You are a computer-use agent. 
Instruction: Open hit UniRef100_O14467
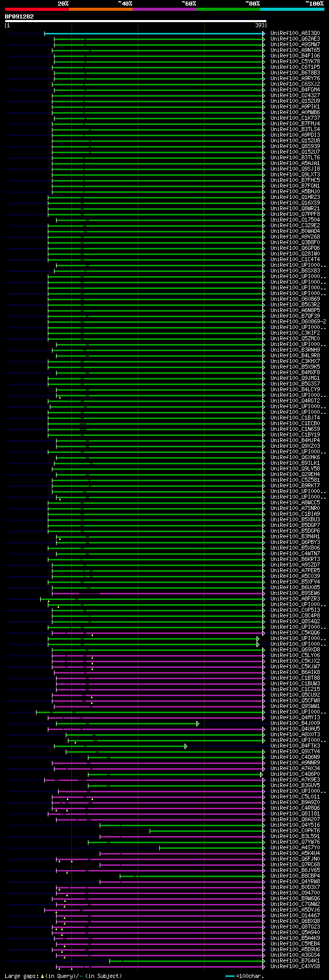tap(295, 916)
